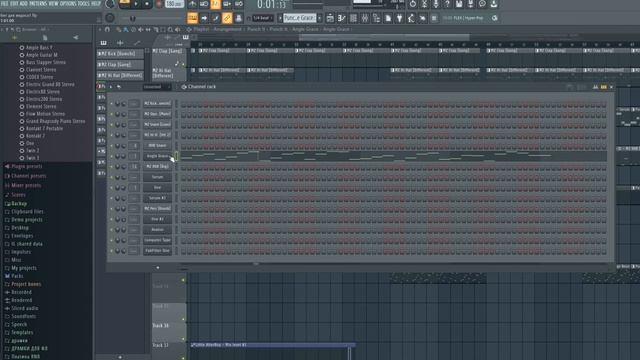Select Bass Slapper Stereo in browser

[x=45, y=62]
